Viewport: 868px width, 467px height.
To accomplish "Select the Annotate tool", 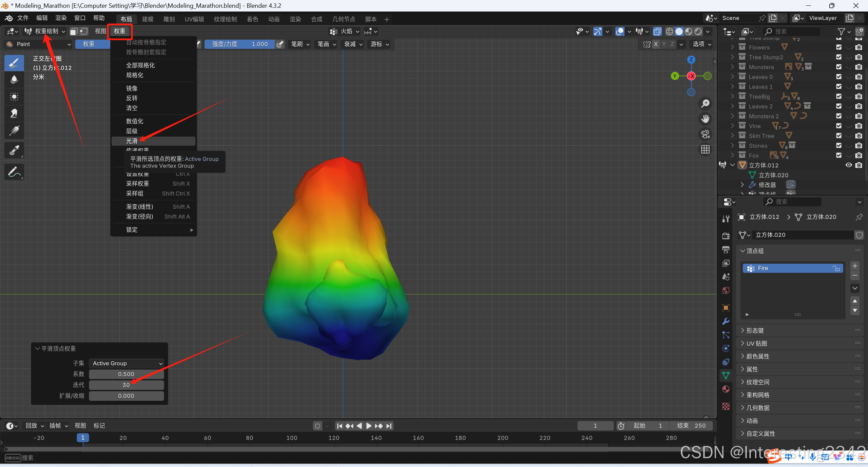I will (x=14, y=172).
